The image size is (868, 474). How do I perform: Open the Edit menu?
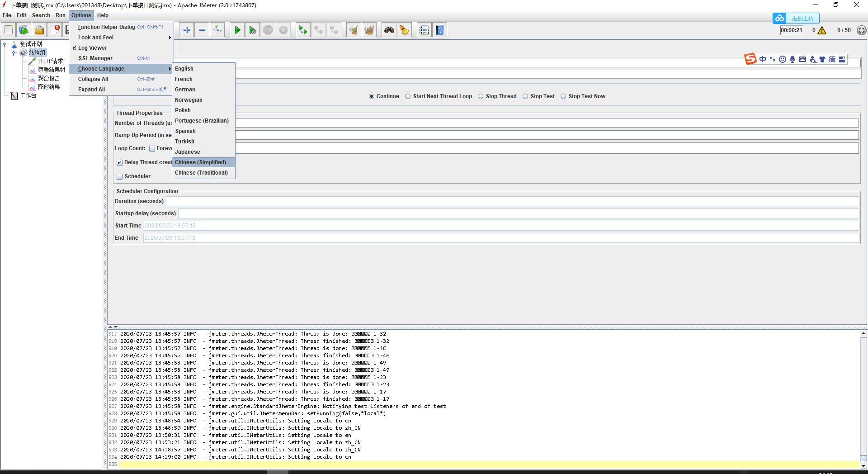pyautogui.click(x=21, y=15)
